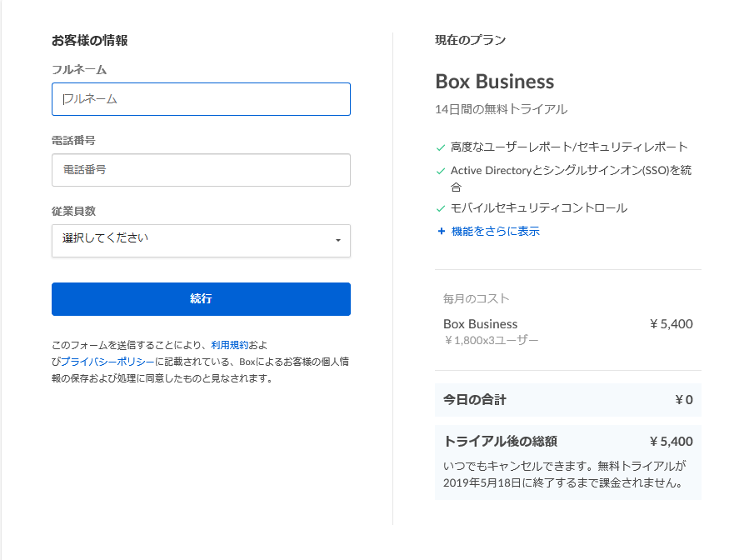Click the plus icon beside 機能をさらに表示
Viewport: 749px width, 560px height.
point(441,231)
